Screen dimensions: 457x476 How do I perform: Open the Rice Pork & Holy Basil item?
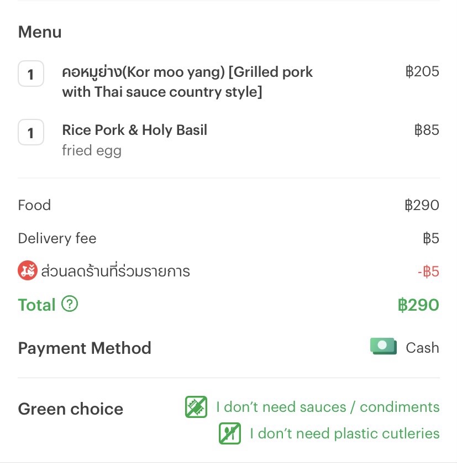(x=135, y=130)
